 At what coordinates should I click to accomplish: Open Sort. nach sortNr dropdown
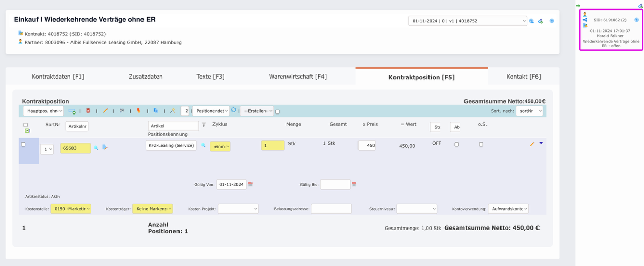(x=529, y=111)
